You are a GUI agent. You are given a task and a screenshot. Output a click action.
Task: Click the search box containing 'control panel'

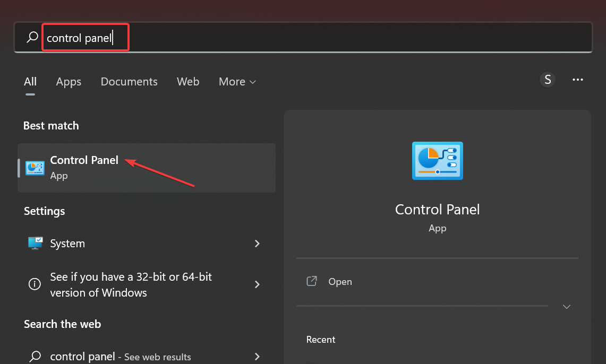tap(303, 37)
